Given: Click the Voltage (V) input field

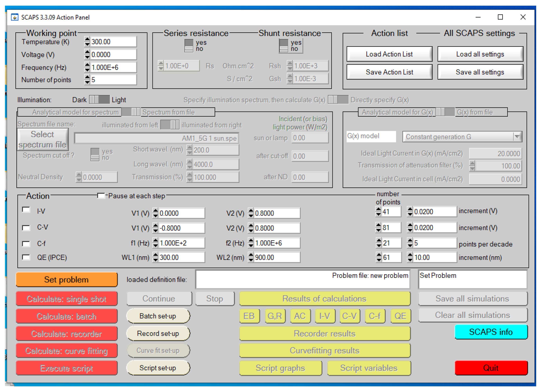Looking at the screenshot, I should pyautogui.click(x=113, y=54).
